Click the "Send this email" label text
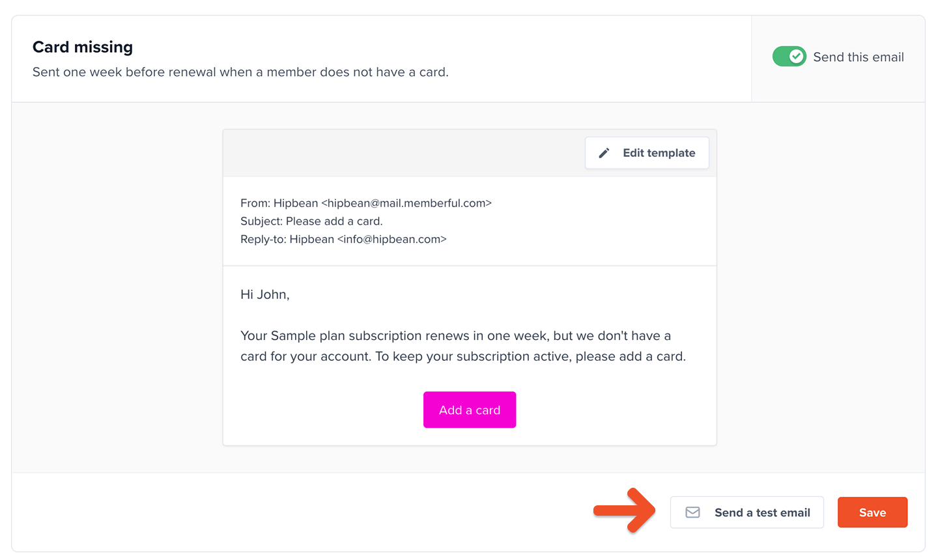Image resolution: width=938 pixels, height=560 pixels. (859, 57)
